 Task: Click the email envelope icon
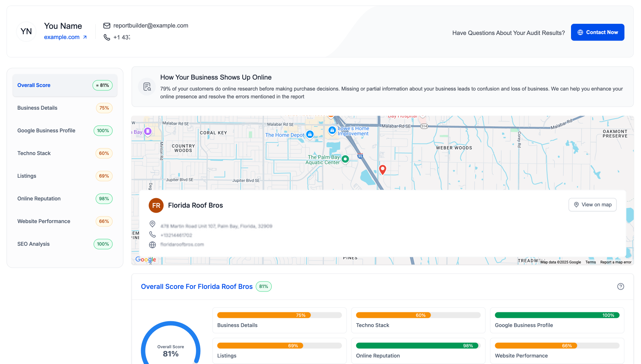point(107,26)
